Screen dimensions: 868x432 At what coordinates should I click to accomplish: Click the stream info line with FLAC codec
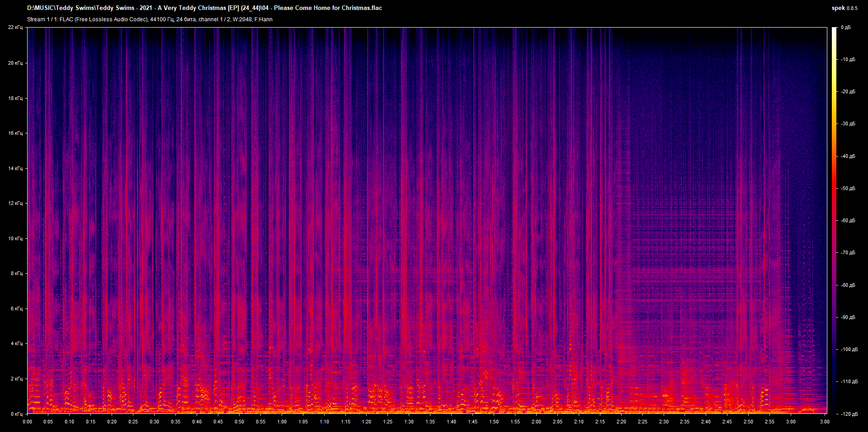pyautogui.click(x=150, y=19)
